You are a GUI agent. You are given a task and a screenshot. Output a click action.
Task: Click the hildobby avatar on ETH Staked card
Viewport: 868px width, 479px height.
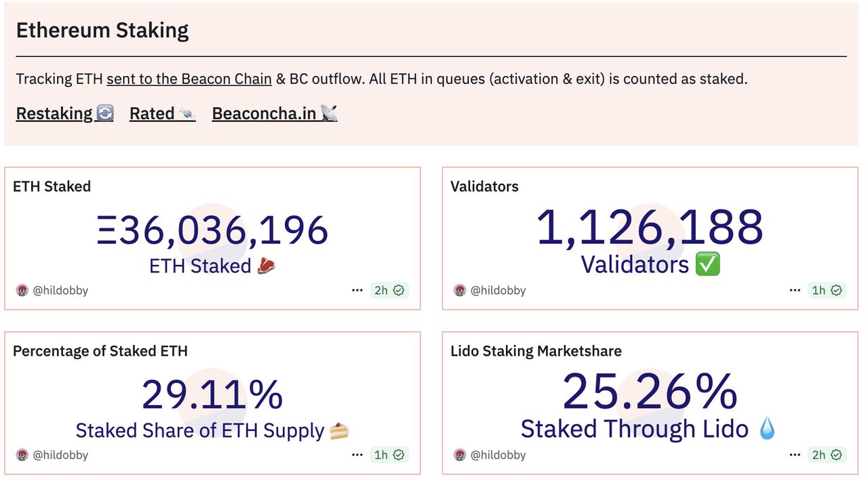point(22,290)
